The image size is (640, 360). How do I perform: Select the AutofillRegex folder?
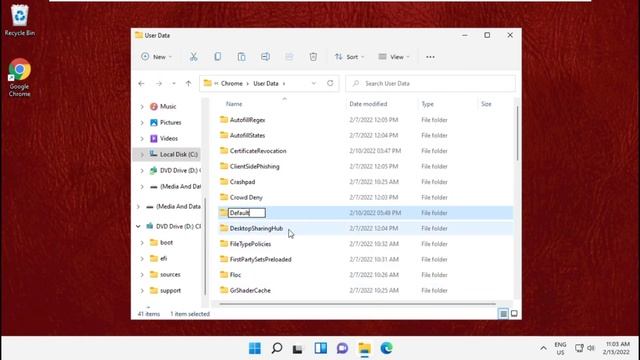tap(247, 120)
